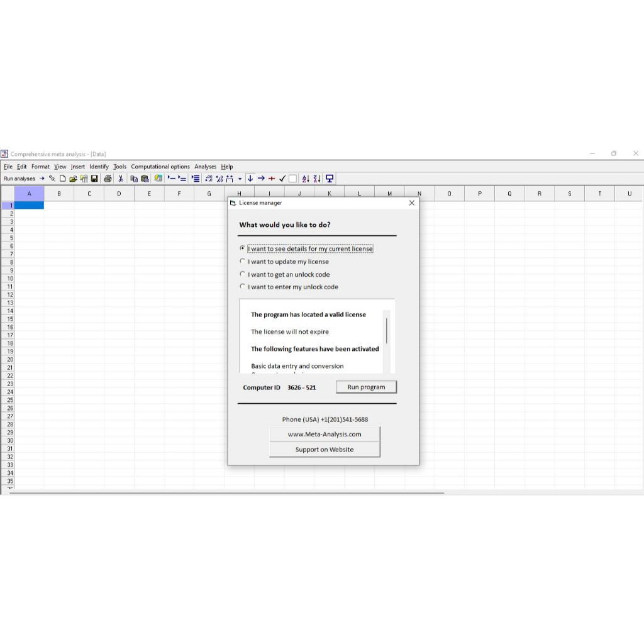The height and width of the screenshot is (644, 644).
Task: Open the Format menu
Action: point(40,167)
